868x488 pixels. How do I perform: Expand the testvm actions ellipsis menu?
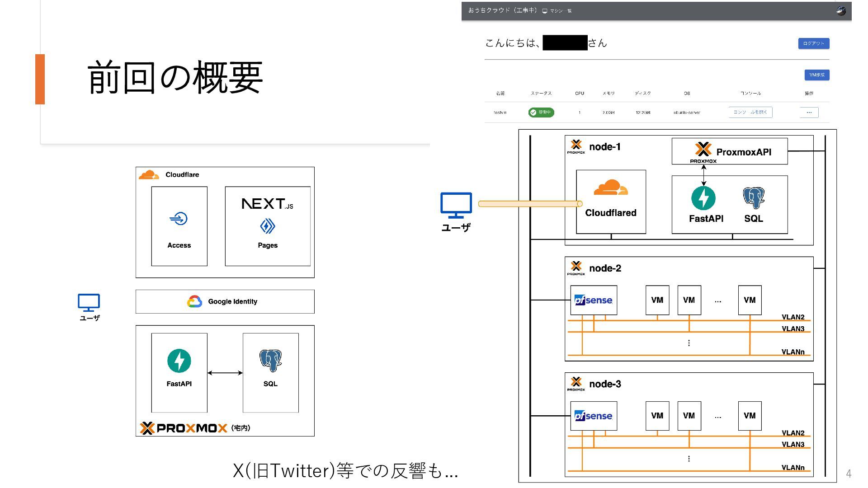[x=809, y=112]
